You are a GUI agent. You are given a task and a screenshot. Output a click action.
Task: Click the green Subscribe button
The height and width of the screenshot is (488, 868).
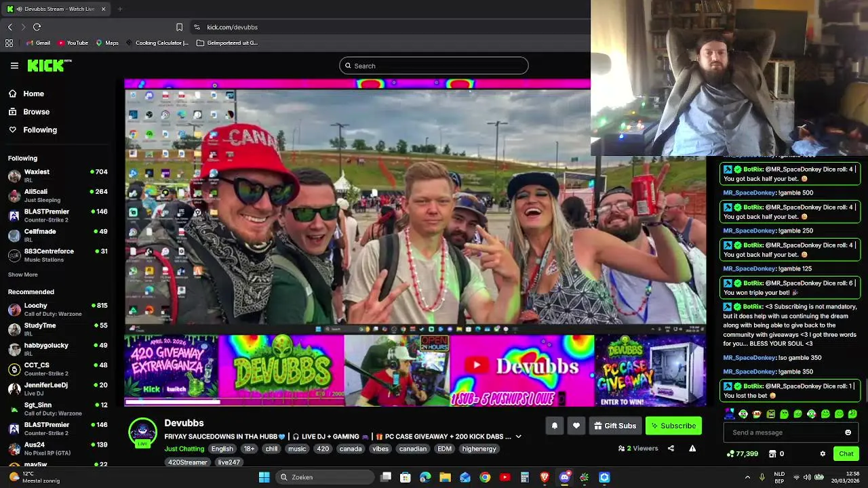pyautogui.click(x=673, y=426)
